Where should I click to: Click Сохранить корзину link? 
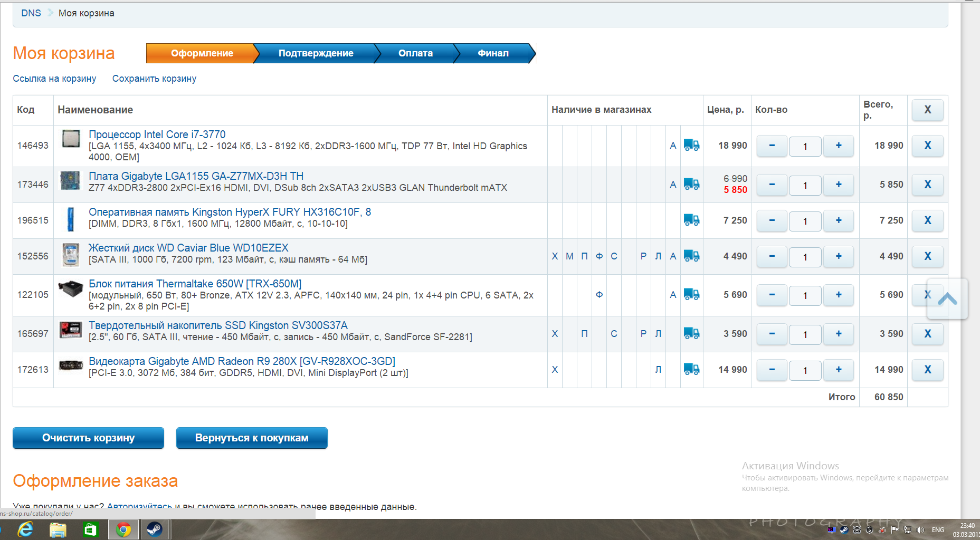[154, 79]
